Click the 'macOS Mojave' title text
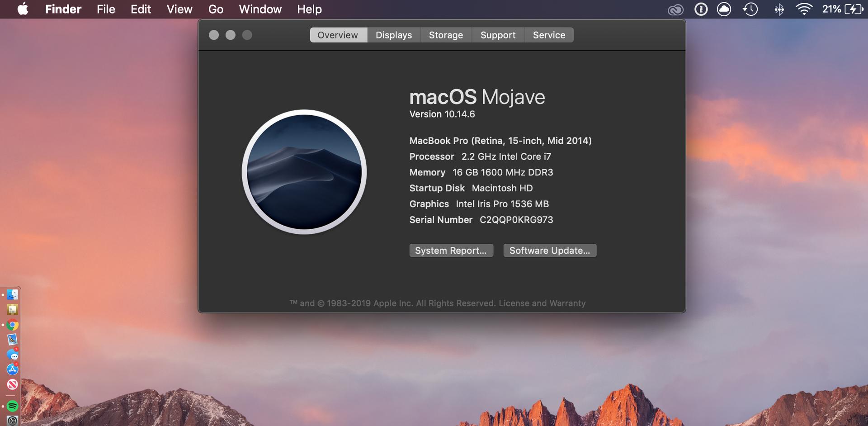868x426 pixels. point(477,97)
